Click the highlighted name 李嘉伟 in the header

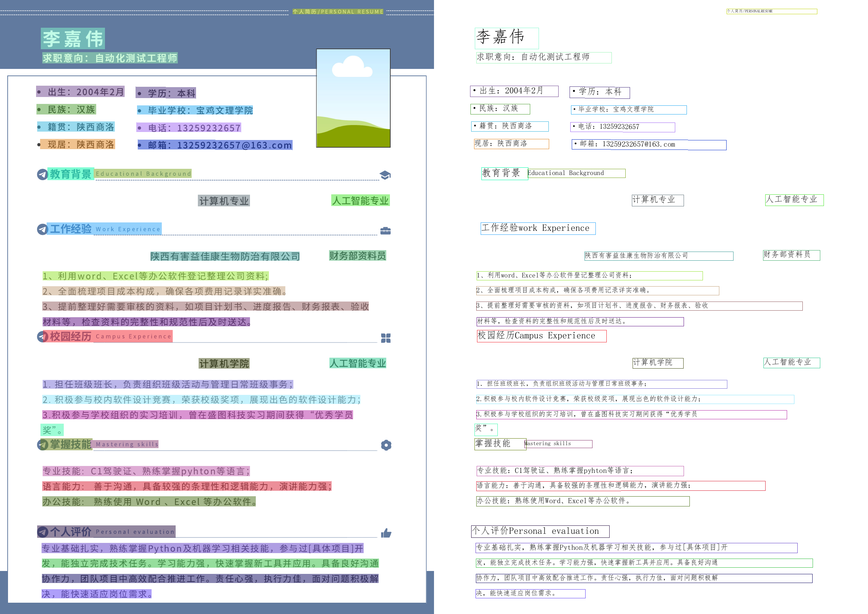pyautogui.click(x=73, y=39)
